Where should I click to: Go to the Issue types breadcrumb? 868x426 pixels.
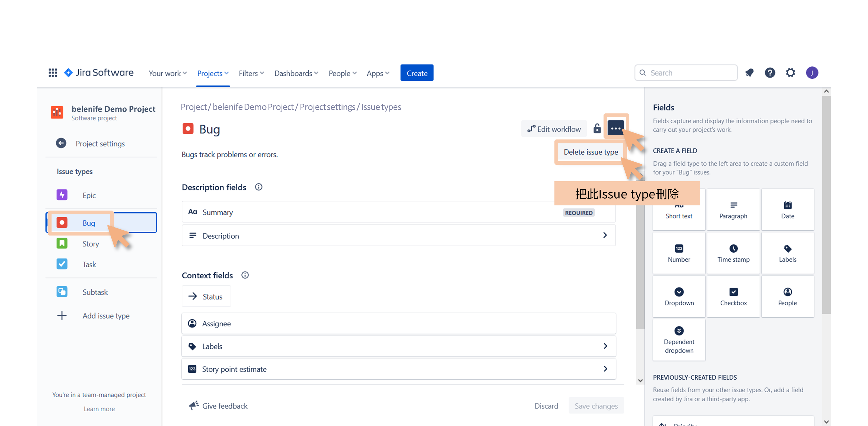point(381,107)
